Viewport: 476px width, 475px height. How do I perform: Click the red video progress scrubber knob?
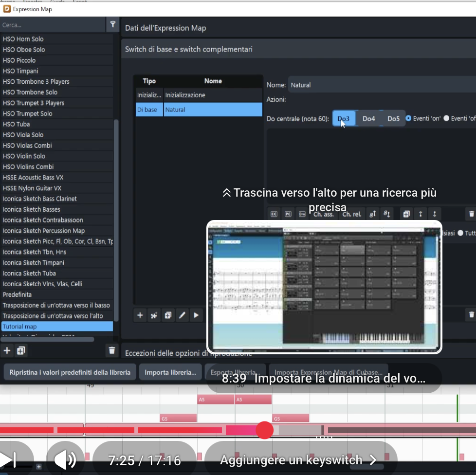264,430
